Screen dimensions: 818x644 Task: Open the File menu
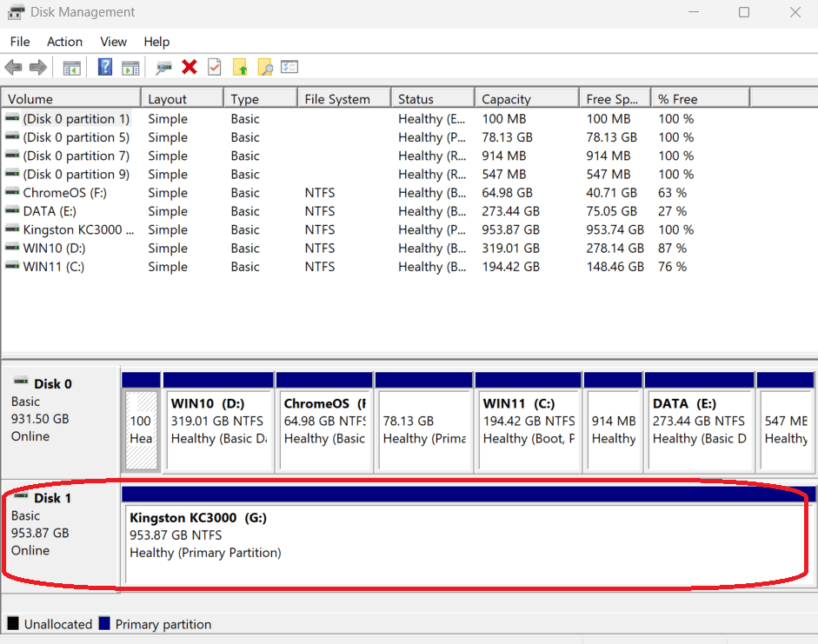(x=19, y=42)
